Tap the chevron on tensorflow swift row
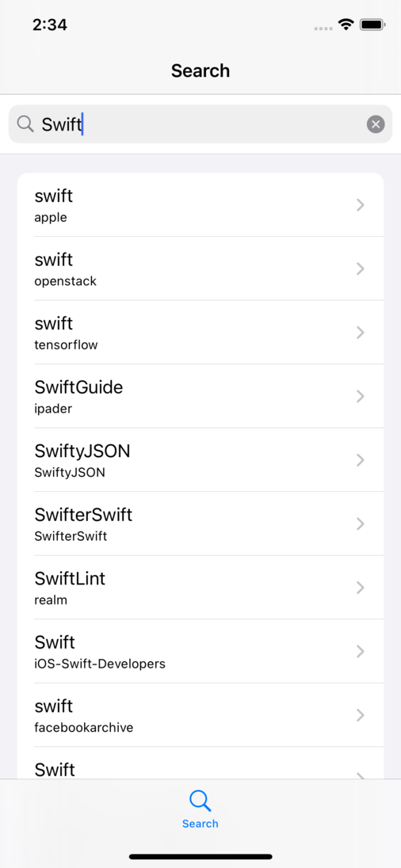Viewport: 401px width, 868px height. click(x=360, y=332)
